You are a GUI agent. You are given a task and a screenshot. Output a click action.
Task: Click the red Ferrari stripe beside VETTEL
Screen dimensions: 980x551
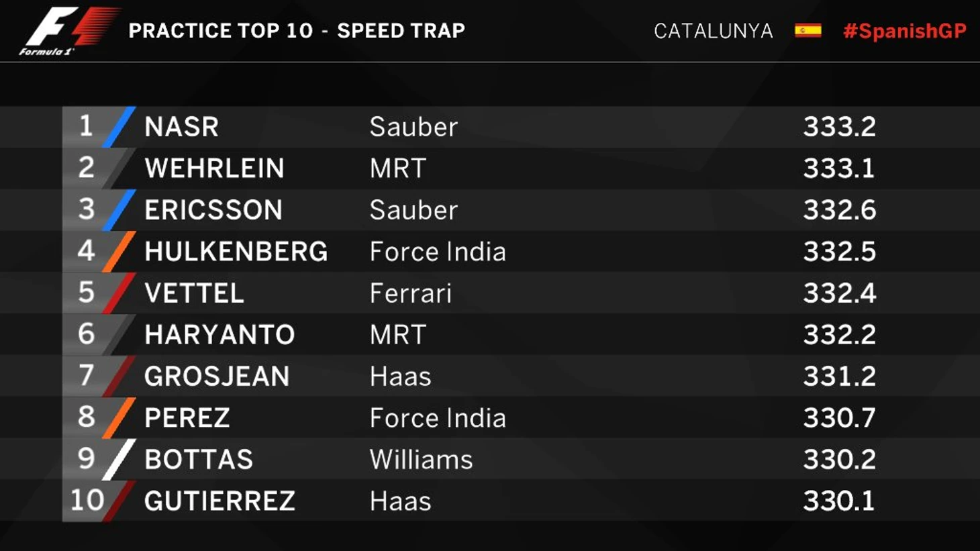click(119, 293)
